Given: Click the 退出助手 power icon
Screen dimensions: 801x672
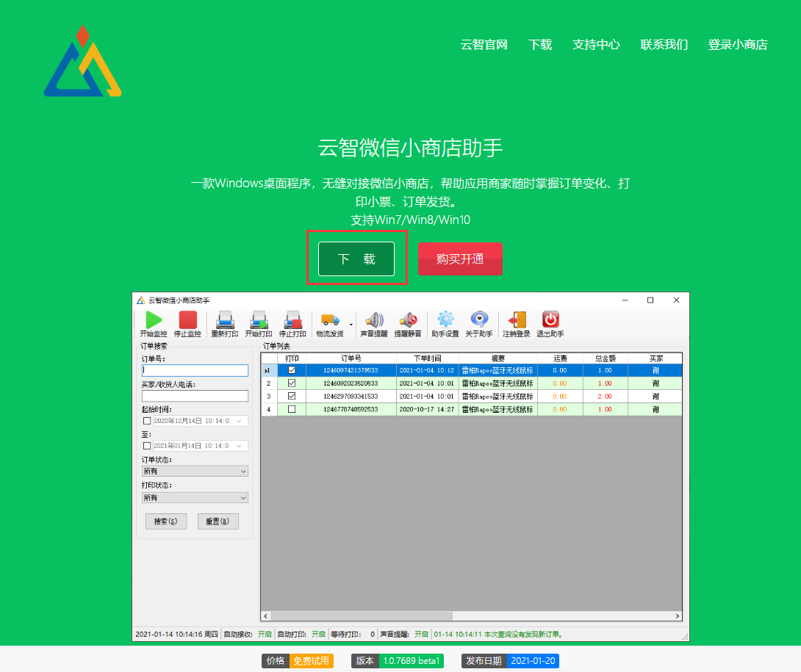Looking at the screenshot, I should [550, 319].
